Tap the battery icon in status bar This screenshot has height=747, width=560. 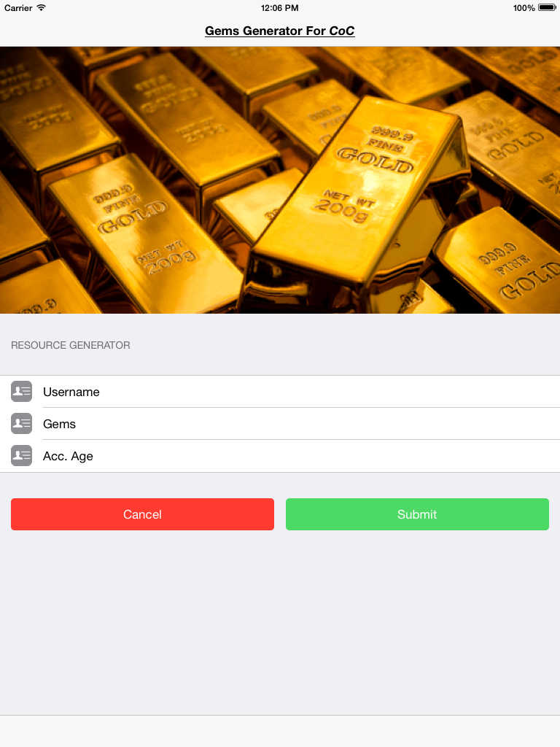pyautogui.click(x=547, y=7)
